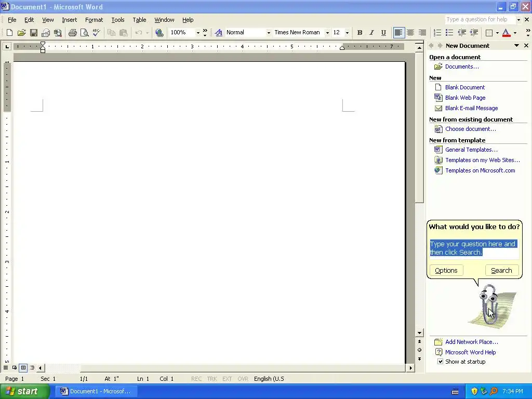The width and height of the screenshot is (532, 399).
Task: Toggle Bold formatting
Action: (360, 33)
